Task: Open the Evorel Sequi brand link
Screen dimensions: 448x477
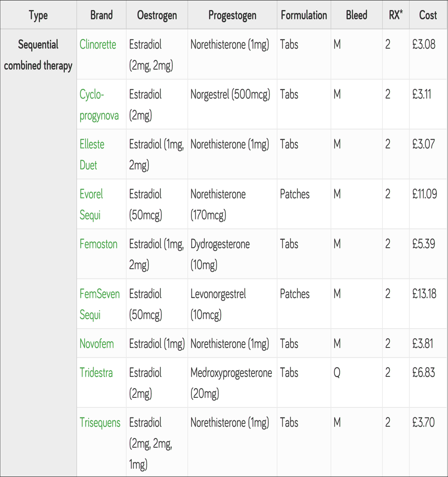Action: 91,205
